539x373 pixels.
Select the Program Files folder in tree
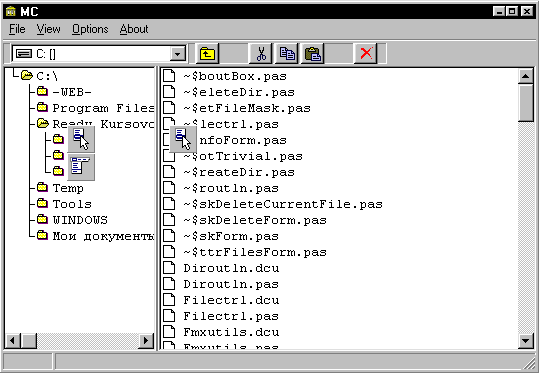pos(103,108)
